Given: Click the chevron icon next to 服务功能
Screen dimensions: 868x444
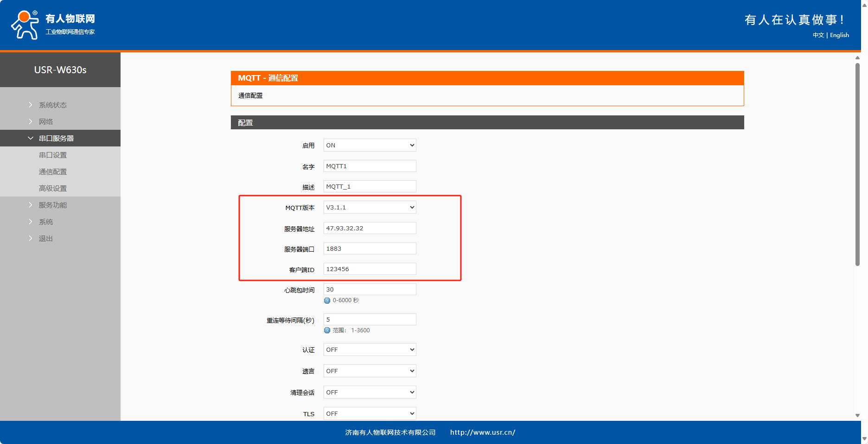Looking at the screenshot, I should [x=31, y=205].
